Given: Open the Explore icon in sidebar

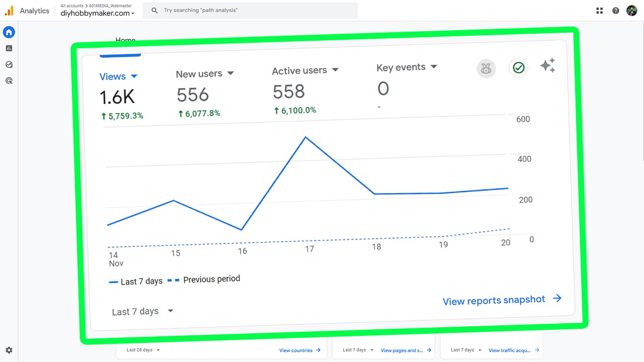Looking at the screenshot, I should [x=9, y=64].
